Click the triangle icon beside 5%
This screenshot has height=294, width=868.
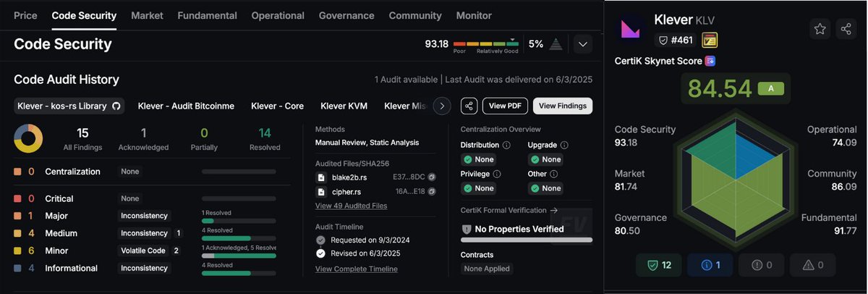coord(556,44)
